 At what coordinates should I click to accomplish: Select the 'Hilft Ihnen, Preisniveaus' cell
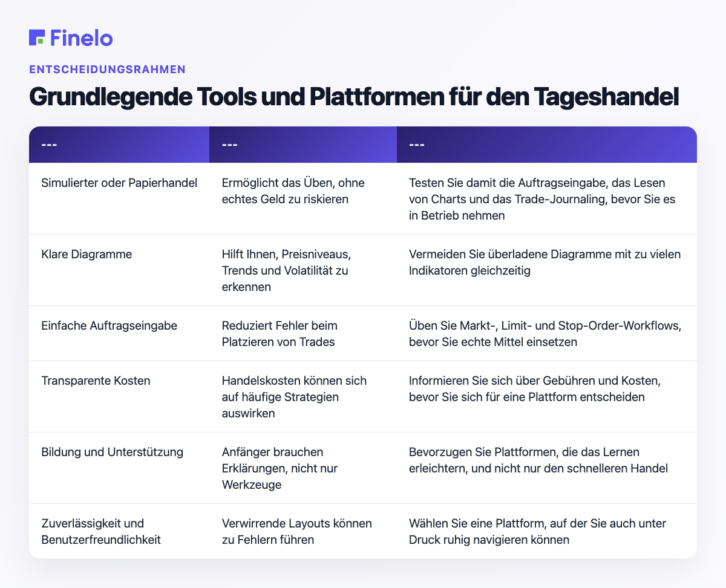tap(303, 270)
